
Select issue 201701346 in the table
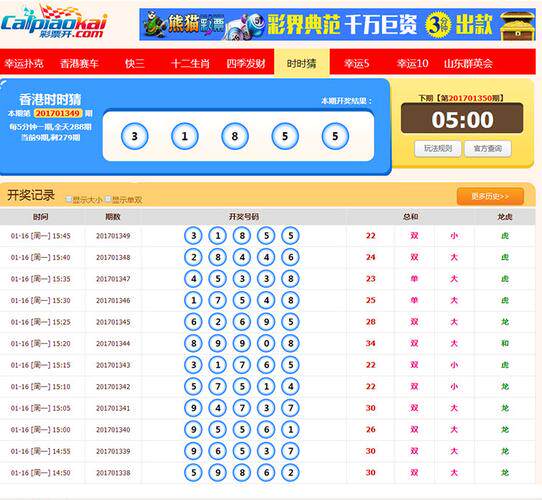tap(113, 300)
